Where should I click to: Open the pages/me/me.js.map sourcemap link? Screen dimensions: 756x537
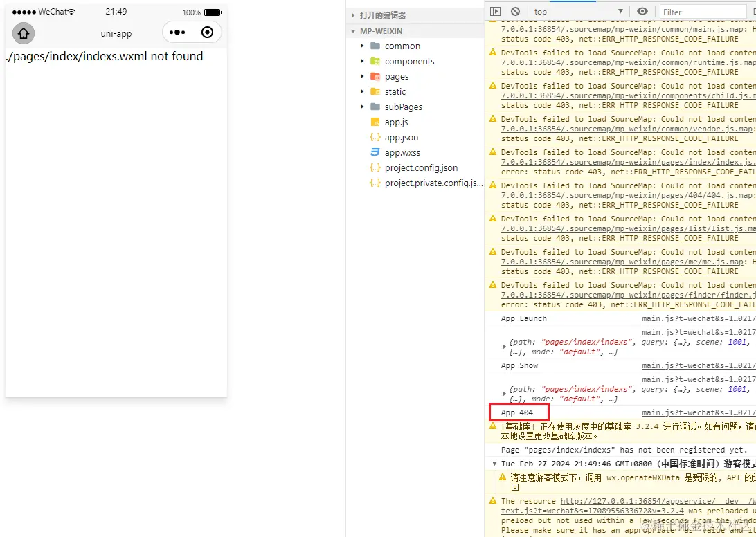tap(622, 262)
